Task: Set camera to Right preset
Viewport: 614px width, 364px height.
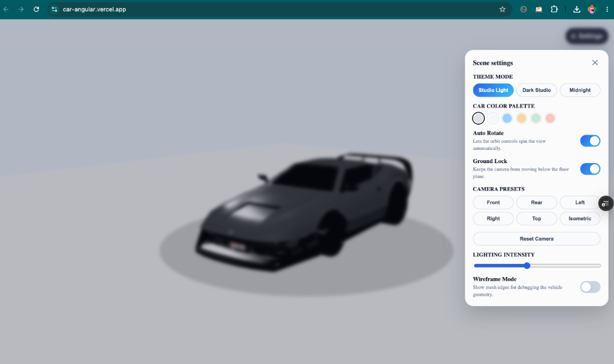Action: tap(493, 219)
